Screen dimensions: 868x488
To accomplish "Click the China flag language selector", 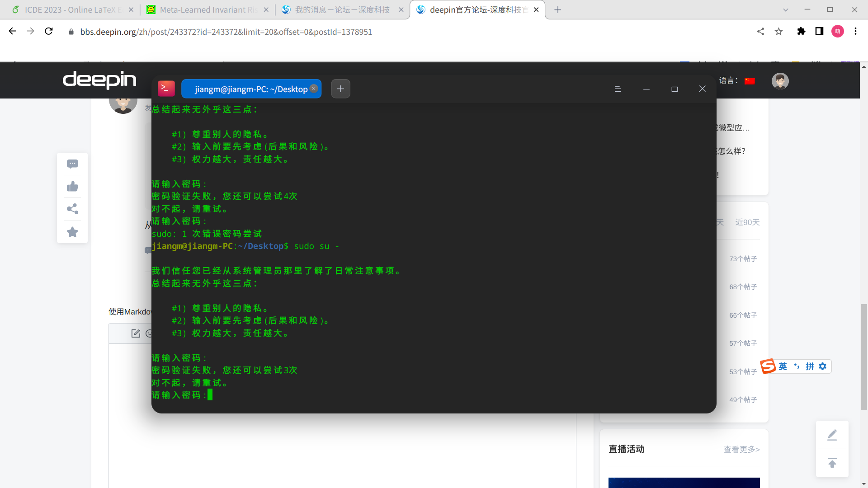I will (x=750, y=81).
